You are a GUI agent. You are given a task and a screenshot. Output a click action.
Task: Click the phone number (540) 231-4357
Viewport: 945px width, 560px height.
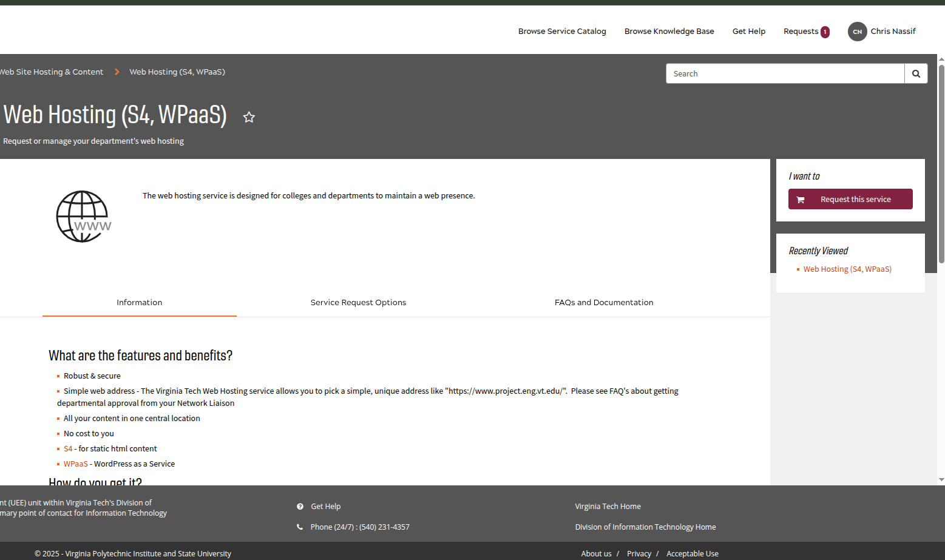tap(384, 527)
